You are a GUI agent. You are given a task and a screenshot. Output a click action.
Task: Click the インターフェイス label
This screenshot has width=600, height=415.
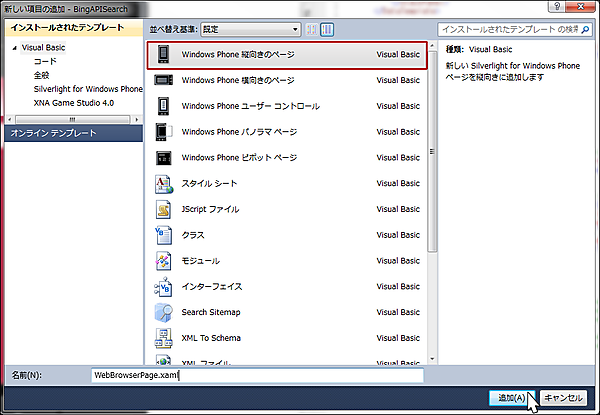(212, 286)
